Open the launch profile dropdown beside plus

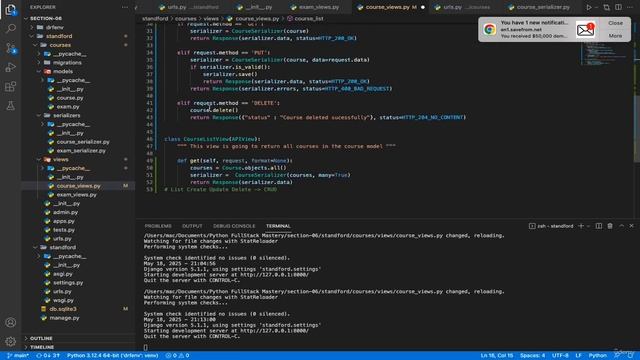pos(588,226)
